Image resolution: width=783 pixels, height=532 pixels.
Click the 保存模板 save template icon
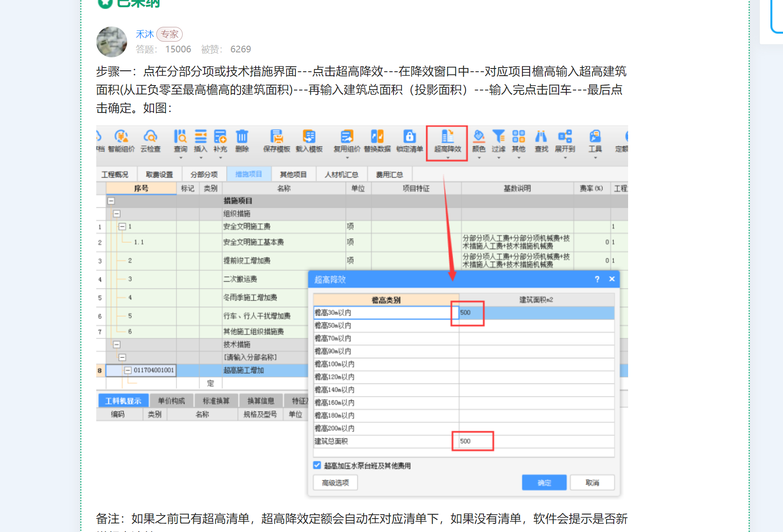tap(277, 136)
